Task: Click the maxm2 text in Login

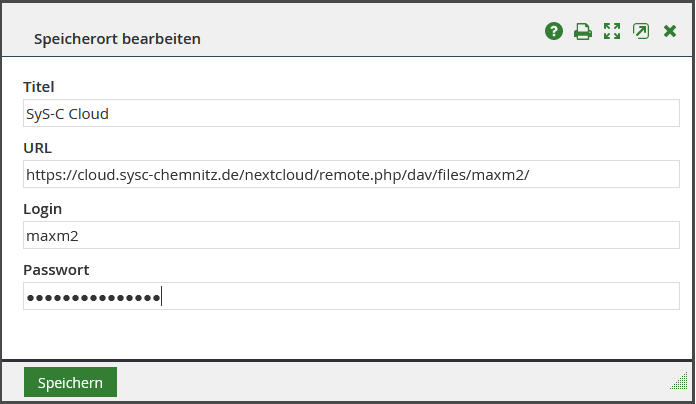Action: [52, 236]
